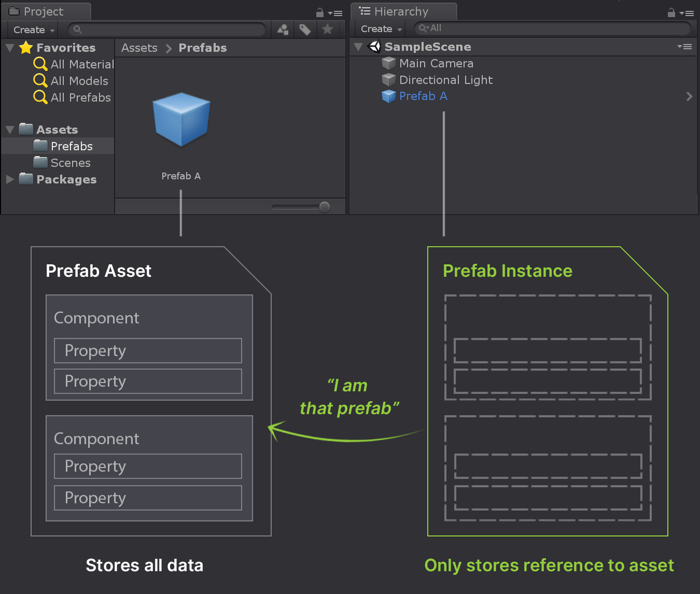This screenshot has width=700, height=594.
Task: Collapse the Assets folder tree
Action: tap(9, 129)
